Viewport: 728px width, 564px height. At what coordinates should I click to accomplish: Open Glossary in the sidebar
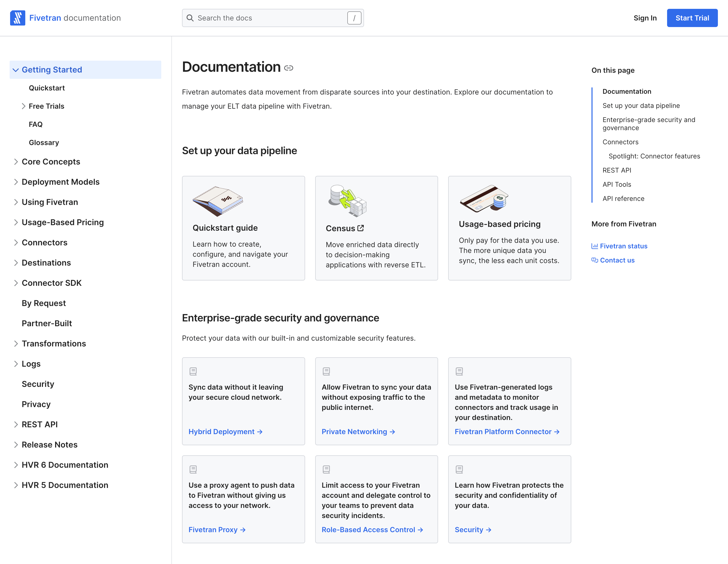pos(44,143)
